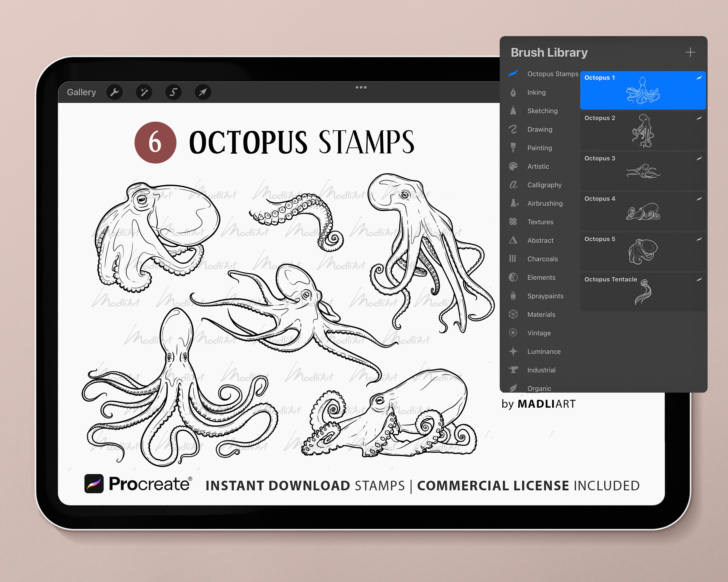Select the Transform arrow tool
The width and height of the screenshot is (728, 582).
tap(202, 92)
